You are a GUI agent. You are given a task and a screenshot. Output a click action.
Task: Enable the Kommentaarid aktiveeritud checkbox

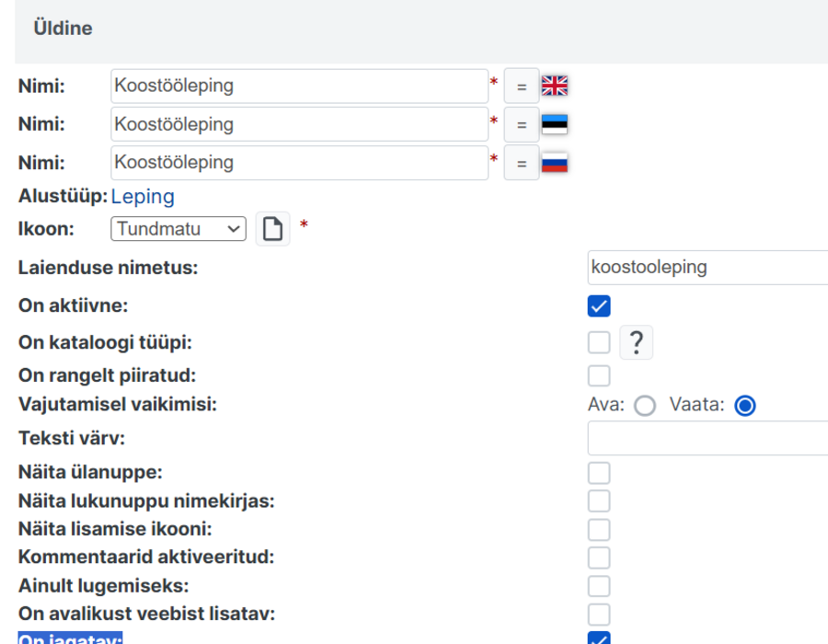599,558
